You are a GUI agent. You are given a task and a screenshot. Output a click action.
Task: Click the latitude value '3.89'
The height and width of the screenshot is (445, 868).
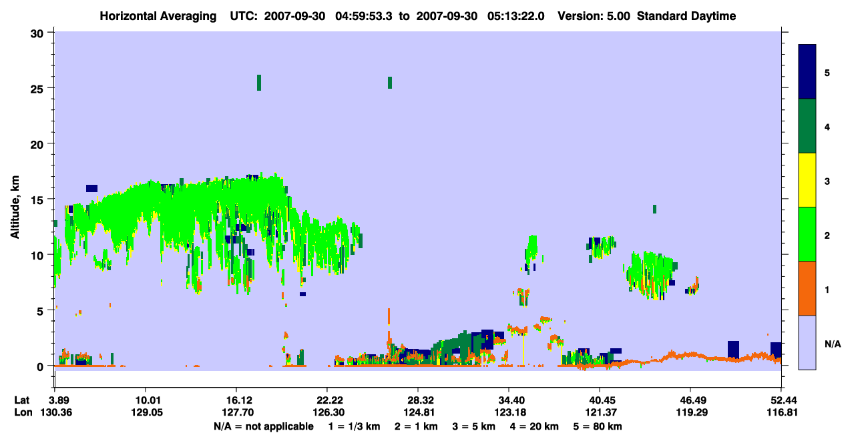click(x=55, y=400)
